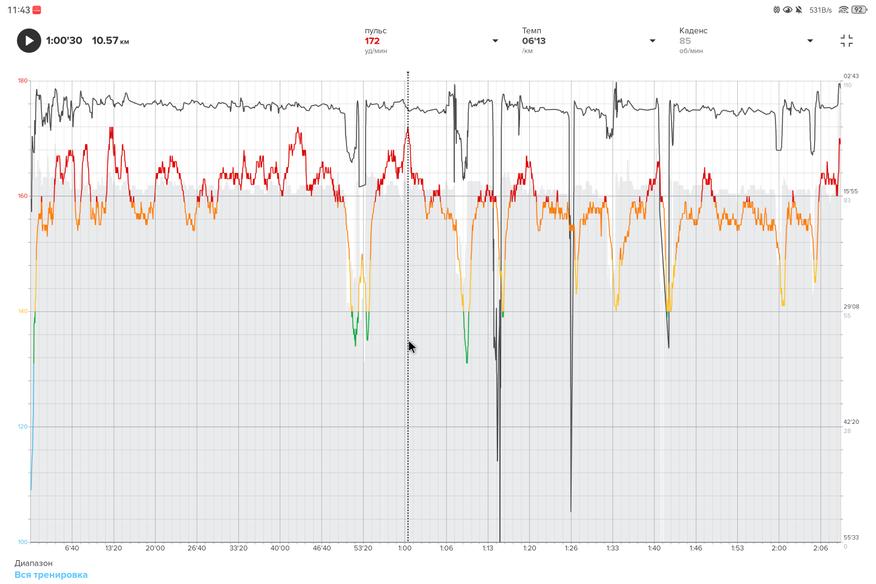The width and height of the screenshot is (876, 584).
Task: Tap the Вся тренировка range link
Action: point(51,574)
